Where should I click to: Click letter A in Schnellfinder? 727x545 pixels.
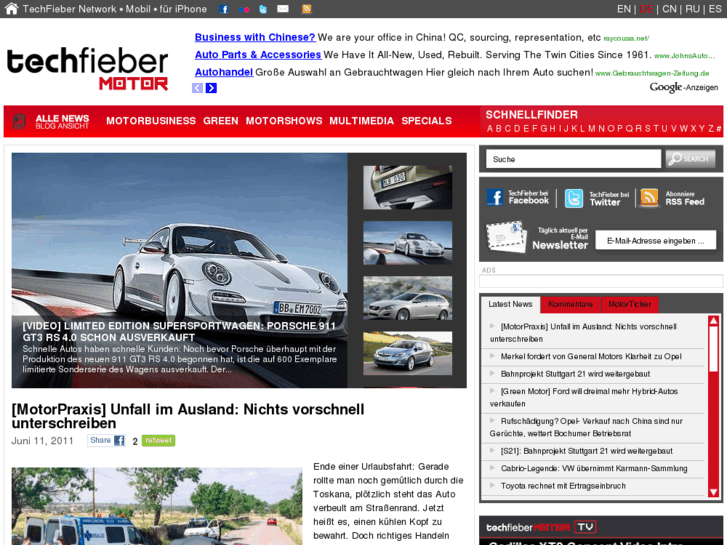click(490, 129)
